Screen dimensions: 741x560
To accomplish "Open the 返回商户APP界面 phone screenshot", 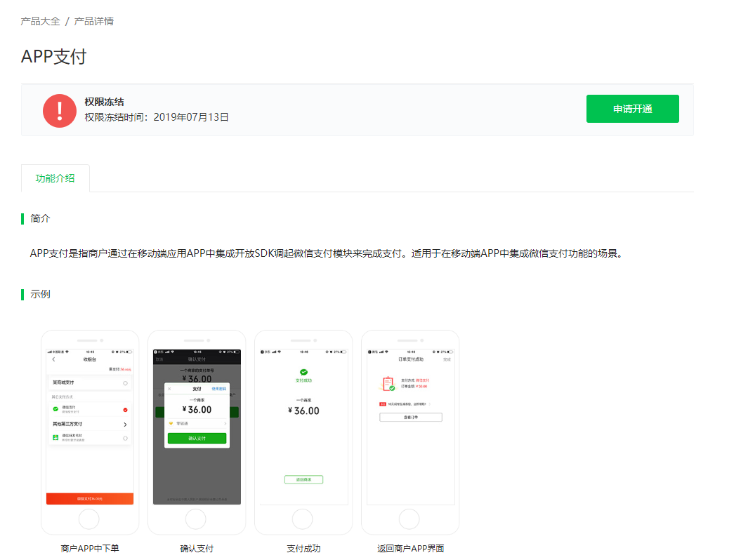I will tap(410, 432).
